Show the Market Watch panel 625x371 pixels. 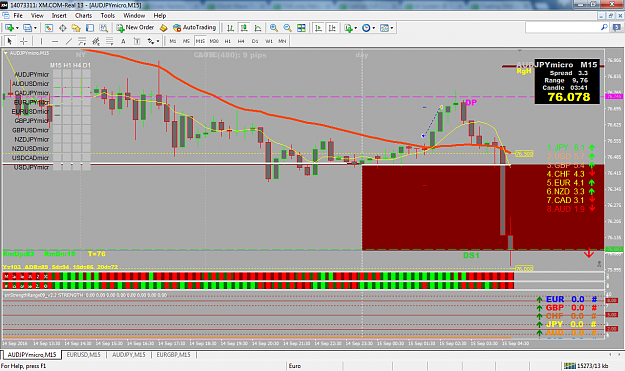coord(49,28)
